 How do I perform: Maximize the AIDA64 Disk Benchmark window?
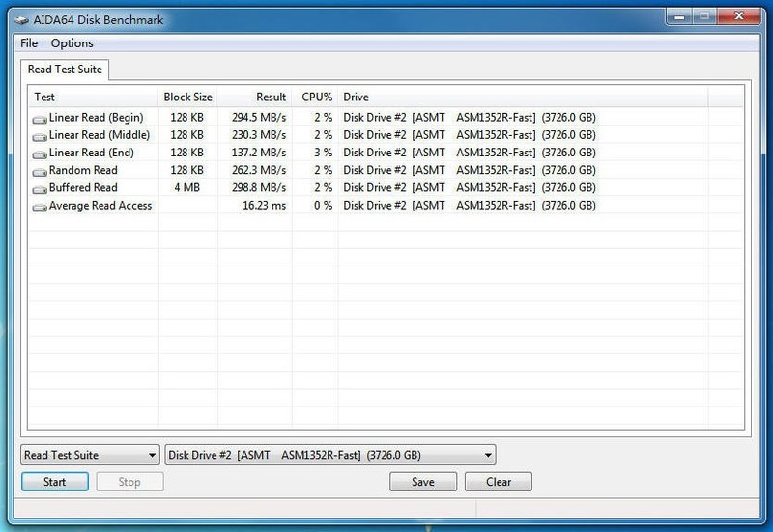pyautogui.click(x=704, y=16)
